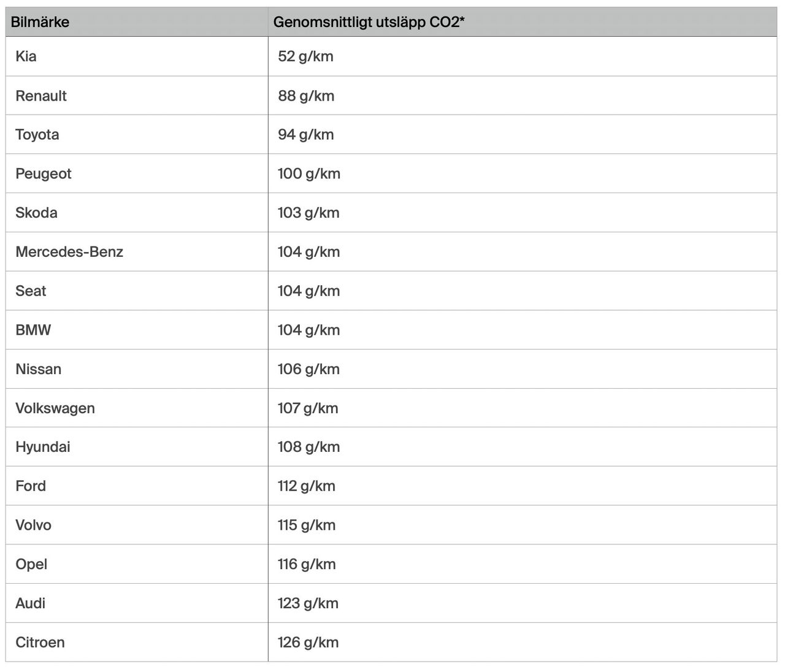The width and height of the screenshot is (785, 672).
Task: Select the Toyota table cell
Action: point(37,134)
